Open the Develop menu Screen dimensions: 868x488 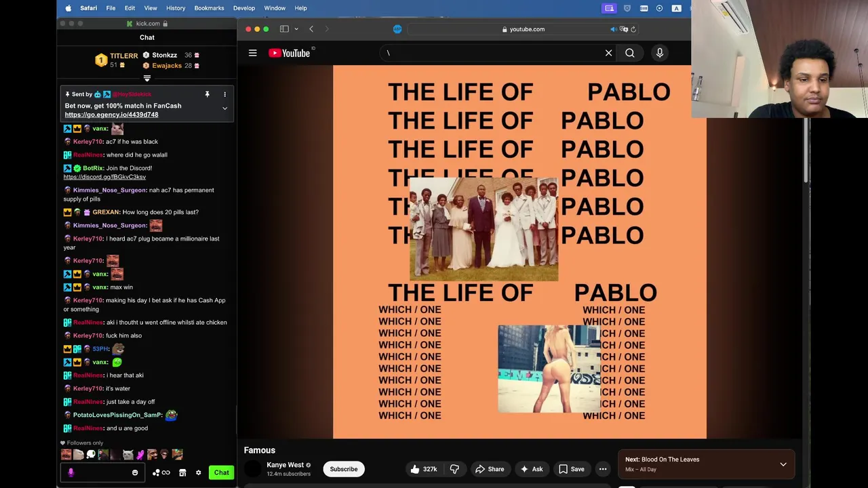244,8
